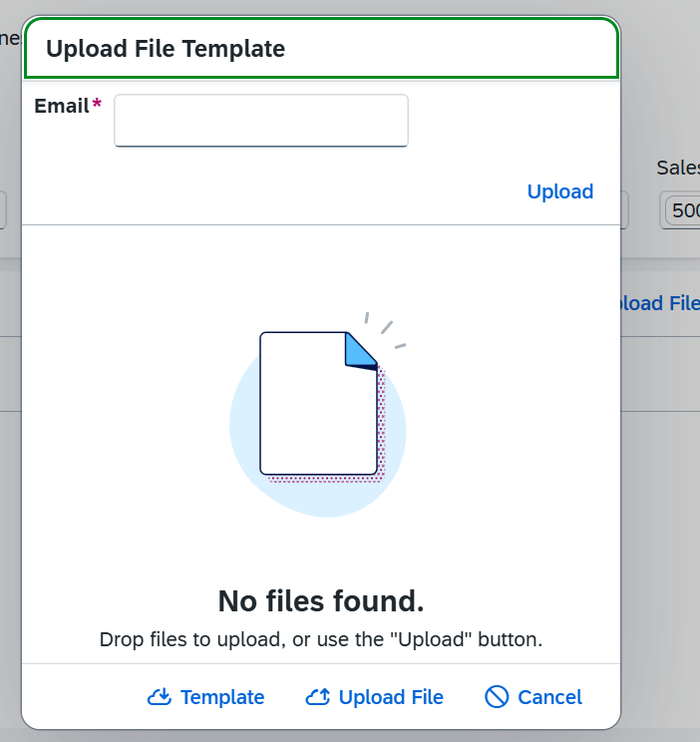Click the "Drop files to upload" hint text

321,639
